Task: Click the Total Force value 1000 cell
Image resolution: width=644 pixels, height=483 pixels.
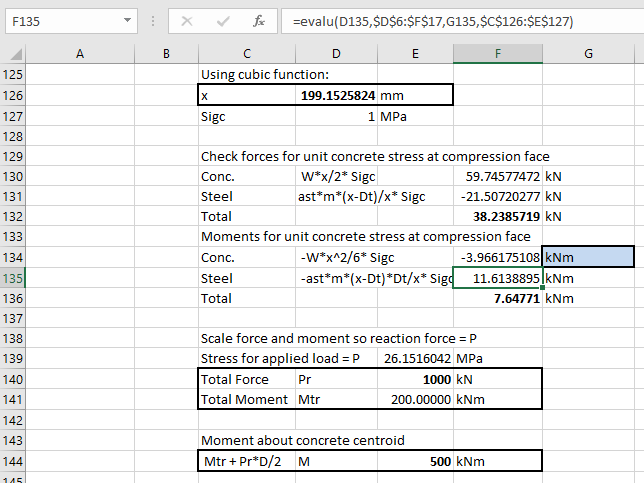Action: 415,380
